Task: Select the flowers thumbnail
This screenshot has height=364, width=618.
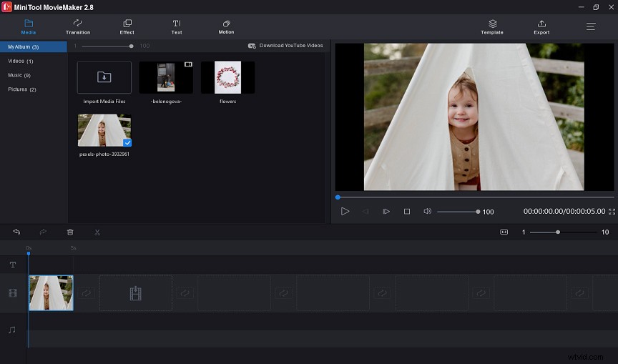Action: pos(227,77)
